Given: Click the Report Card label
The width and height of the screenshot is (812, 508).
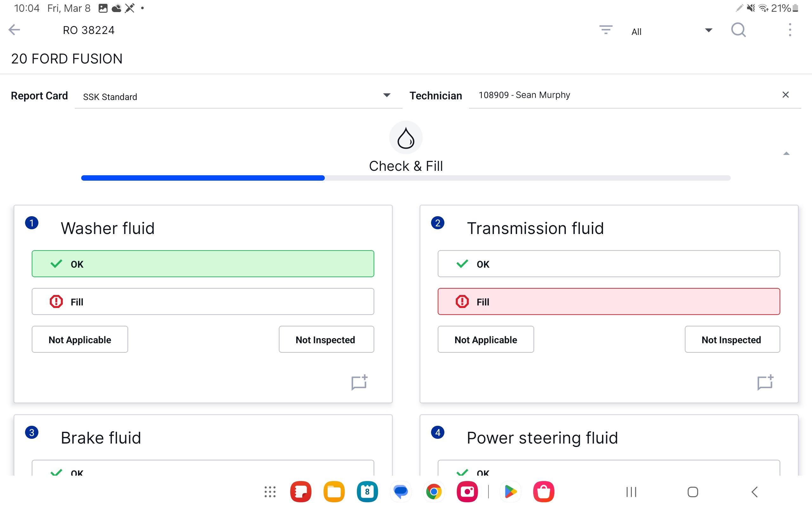Looking at the screenshot, I should point(39,96).
